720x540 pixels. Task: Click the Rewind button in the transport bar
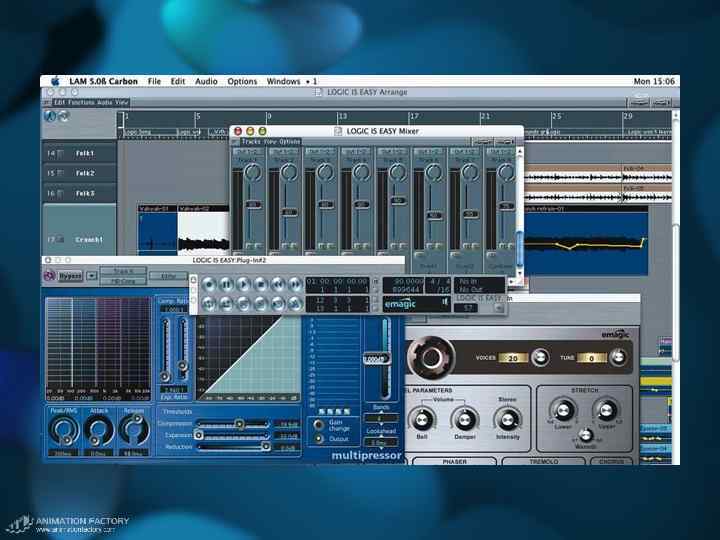pyautogui.click(x=278, y=285)
